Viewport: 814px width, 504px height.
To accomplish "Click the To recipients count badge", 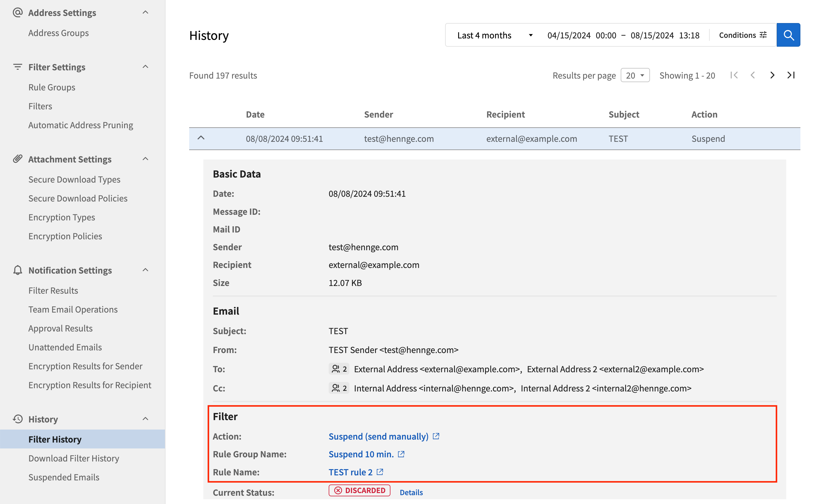I will click(339, 369).
